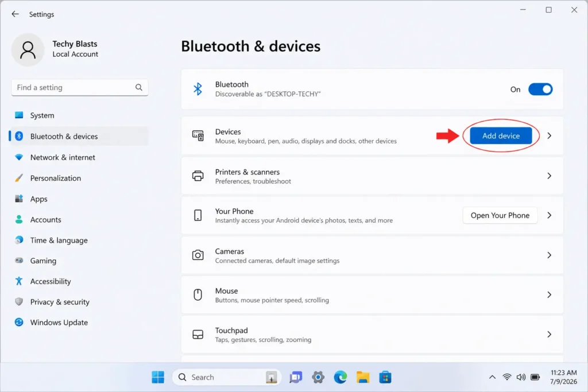This screenshot has height=392, width=588.
Task: Launch Microsoft Edge from taskbar
Action: tap(341, 378)
